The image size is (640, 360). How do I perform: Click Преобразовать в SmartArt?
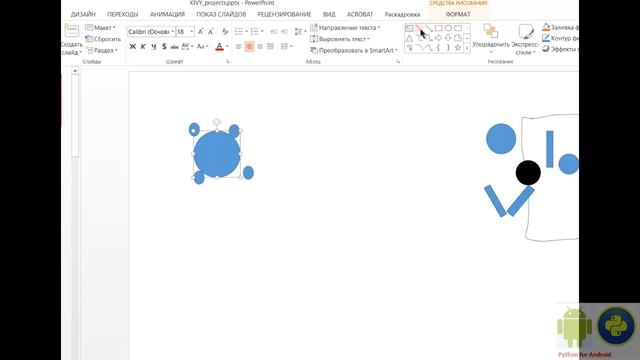click(353, 50)
